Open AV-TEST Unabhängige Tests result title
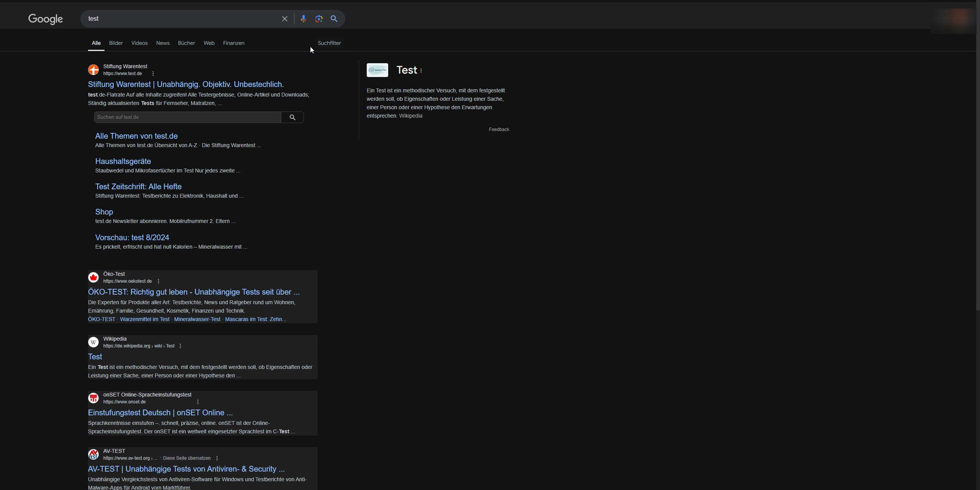Viewport: 980px width, 490px height. pyautogui.click(x=186, y=469)
